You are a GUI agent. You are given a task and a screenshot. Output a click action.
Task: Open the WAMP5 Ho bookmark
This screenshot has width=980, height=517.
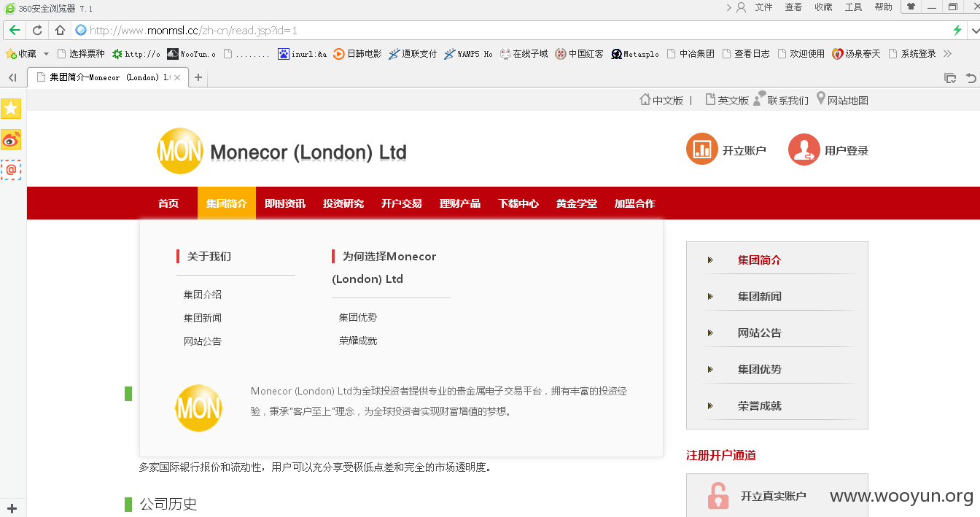468,54
